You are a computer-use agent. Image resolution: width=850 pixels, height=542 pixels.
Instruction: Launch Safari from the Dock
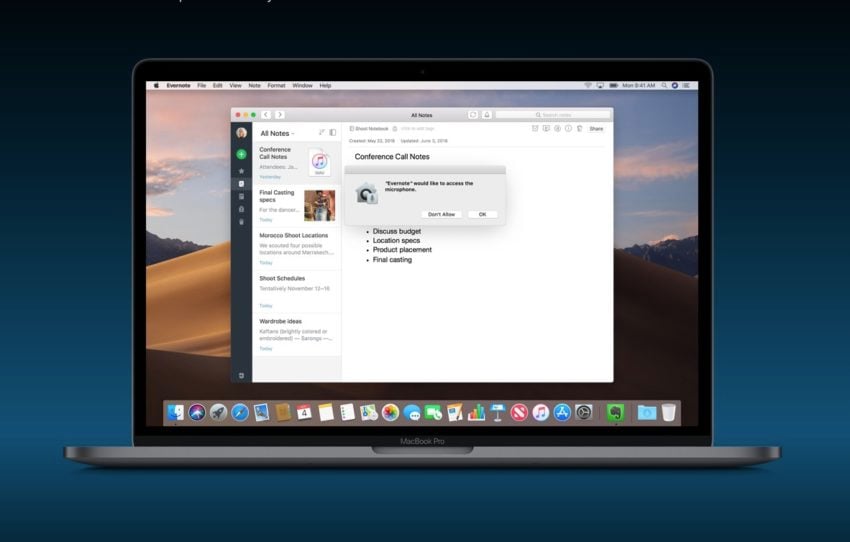coord(240,413)
